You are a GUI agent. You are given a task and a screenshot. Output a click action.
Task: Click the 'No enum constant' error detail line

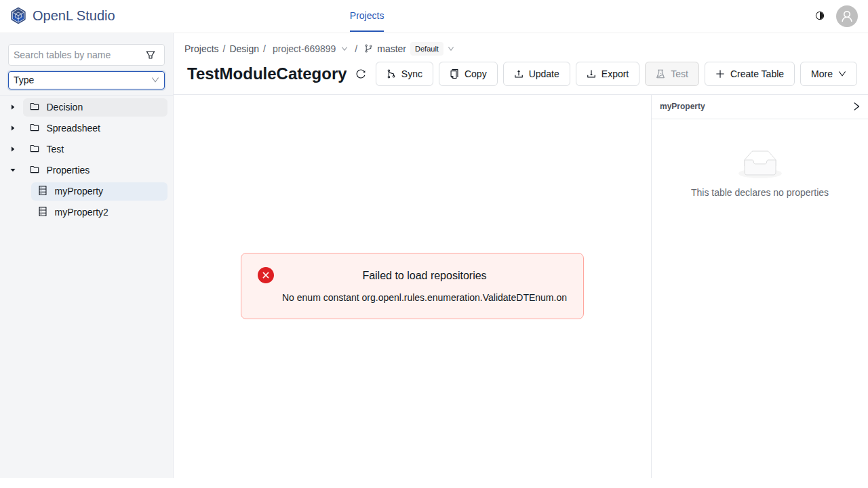tap(425, 298)
